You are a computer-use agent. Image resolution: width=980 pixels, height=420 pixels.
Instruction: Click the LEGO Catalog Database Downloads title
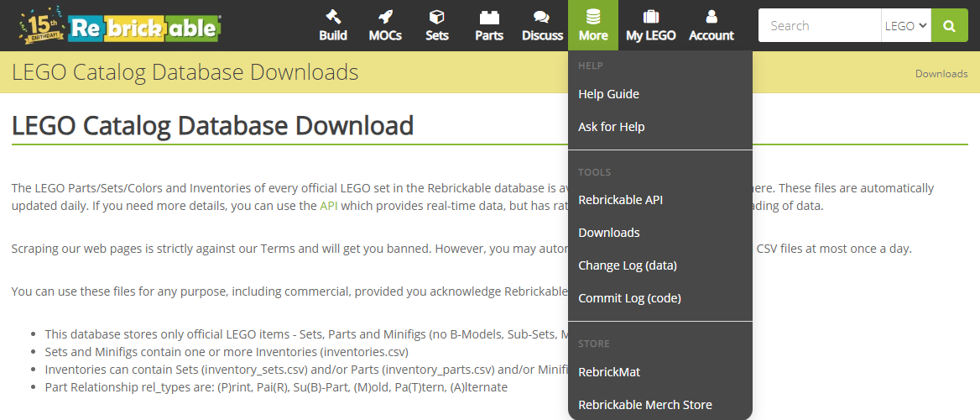185,72
